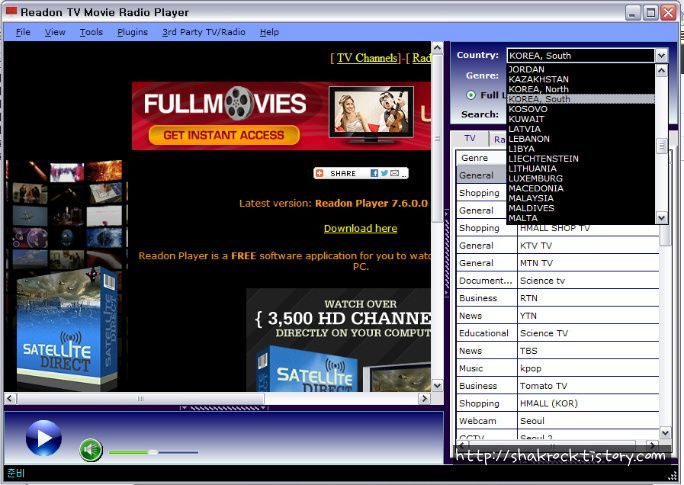Open the Plugins menu
684x485 pixels.
coord(133,32)
